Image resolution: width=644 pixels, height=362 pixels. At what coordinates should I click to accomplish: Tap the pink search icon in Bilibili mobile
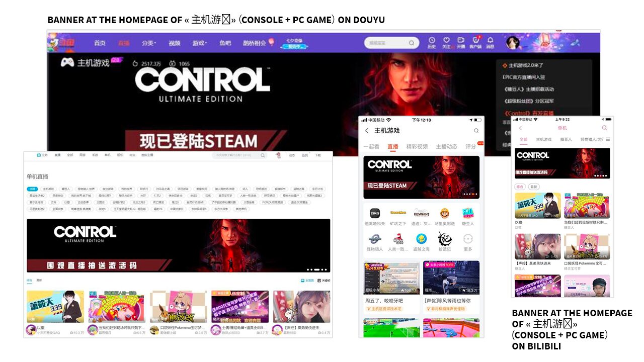[x=604, y=128]
